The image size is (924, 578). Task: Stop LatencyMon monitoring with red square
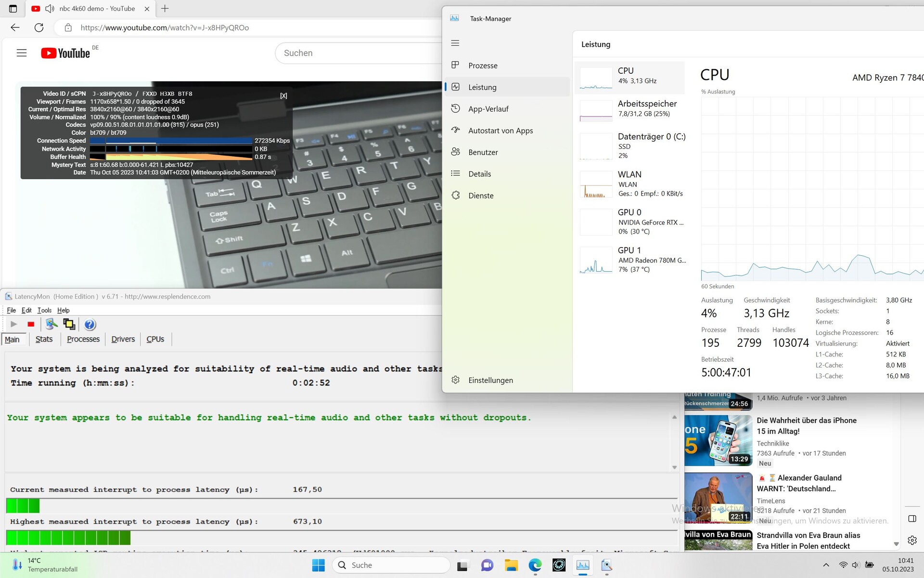click(31, 324)
